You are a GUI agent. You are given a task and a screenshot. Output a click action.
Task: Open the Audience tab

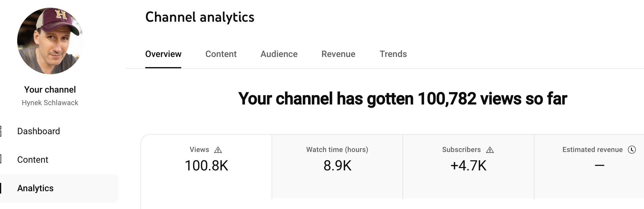[x=279, y=54]
